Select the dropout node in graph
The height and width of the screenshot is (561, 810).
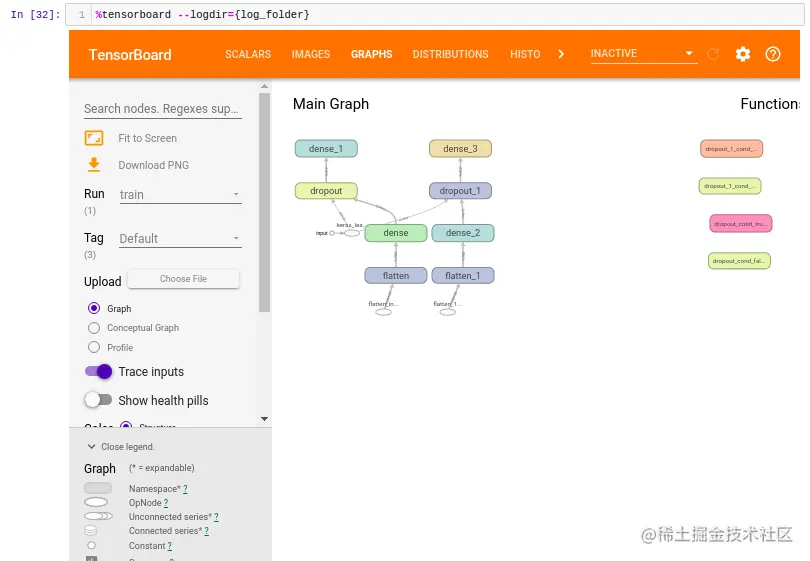(326, 191)
